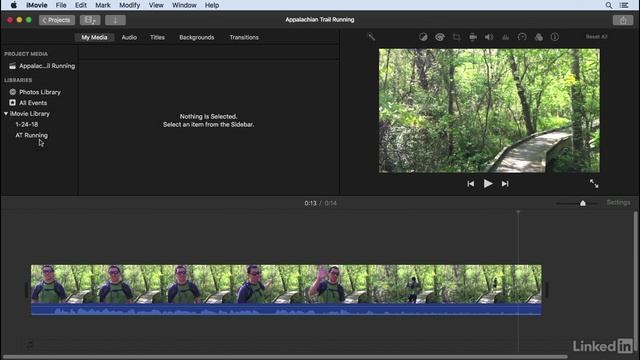Screen dimensions: 640x360
Task: Open Backgrounds tab
Action: point(197,37)
